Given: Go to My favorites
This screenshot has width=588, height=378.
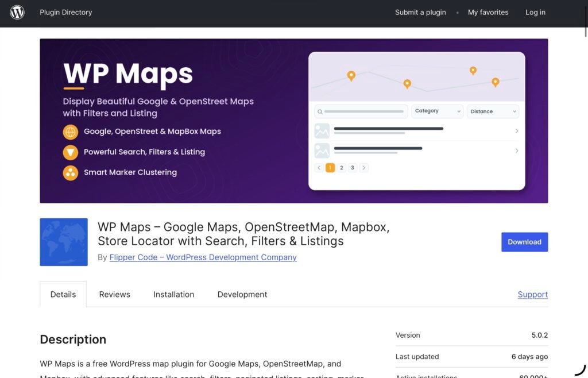Looking at the screenshot, I should 488,13.
